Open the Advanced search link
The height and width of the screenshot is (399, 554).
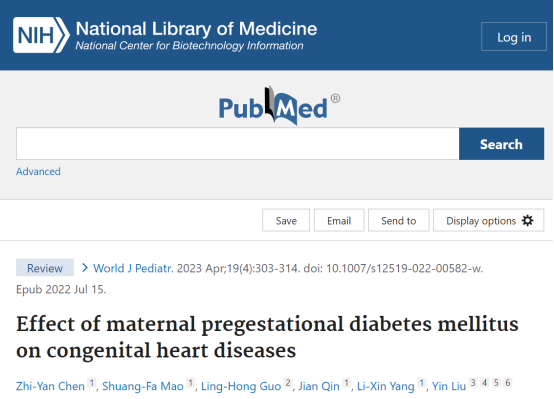coord(38,171)
